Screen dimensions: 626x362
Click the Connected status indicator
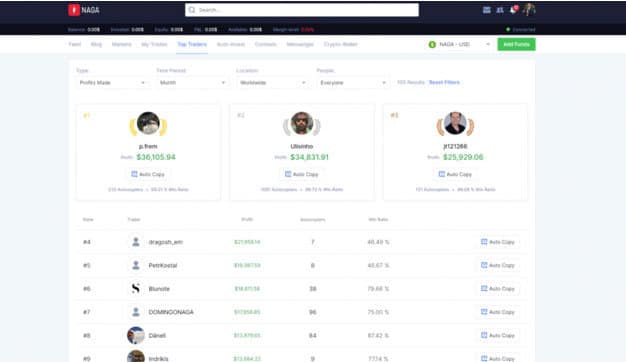pyautogui.click(x=521, y=30)
